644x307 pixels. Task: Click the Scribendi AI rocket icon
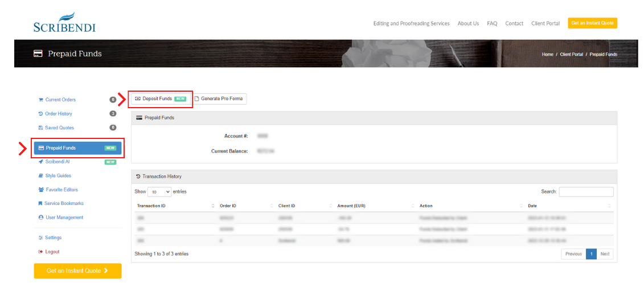coord(40,162)
